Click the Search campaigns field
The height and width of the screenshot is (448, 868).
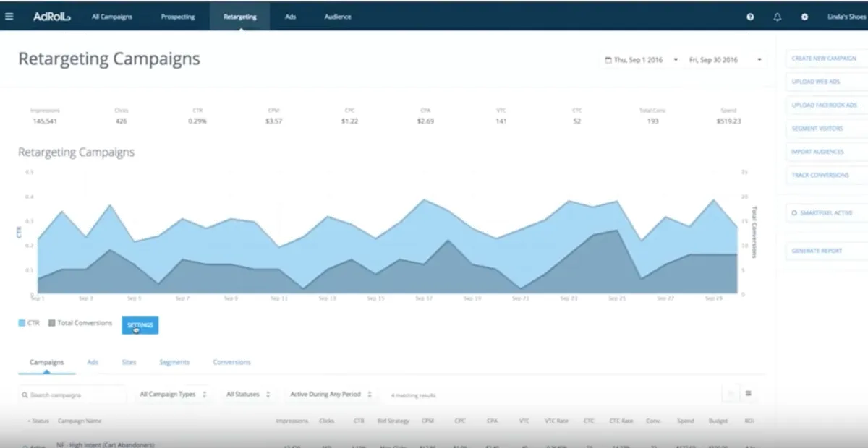pos(72,395)
